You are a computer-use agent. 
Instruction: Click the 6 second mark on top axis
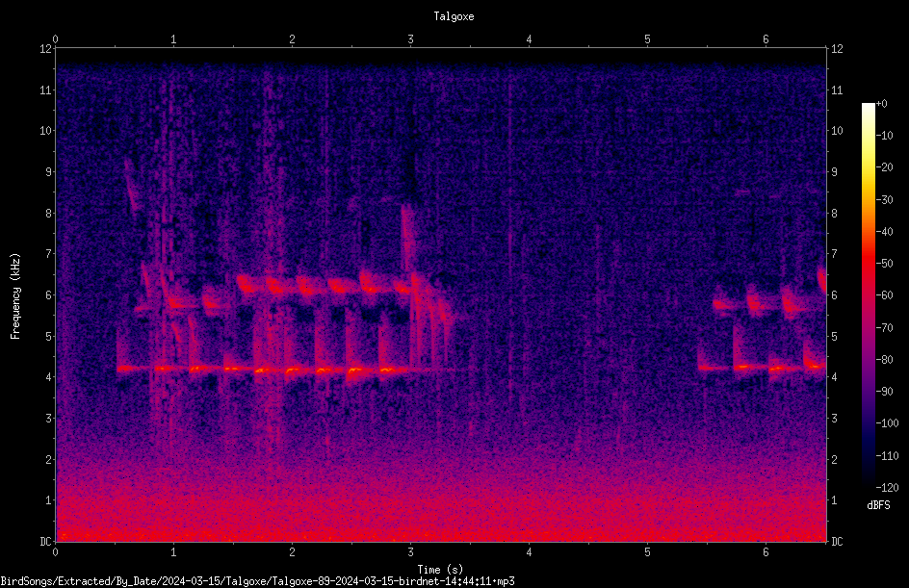point(766,39)
